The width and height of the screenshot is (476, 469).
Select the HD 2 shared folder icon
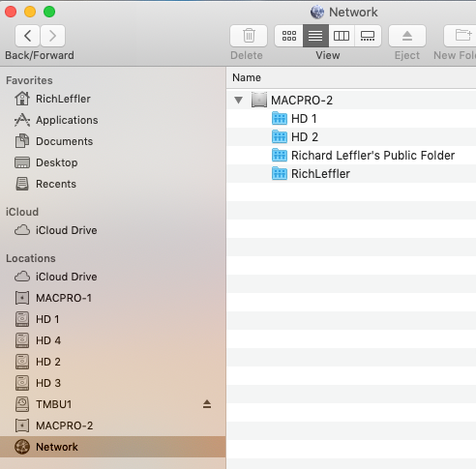[x=280, y=136]
